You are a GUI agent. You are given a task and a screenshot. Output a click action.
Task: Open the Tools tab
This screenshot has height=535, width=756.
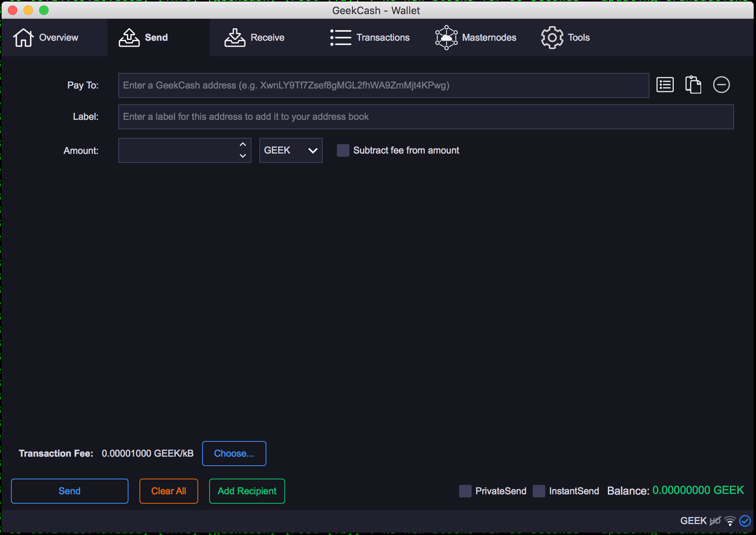point(565,38)
